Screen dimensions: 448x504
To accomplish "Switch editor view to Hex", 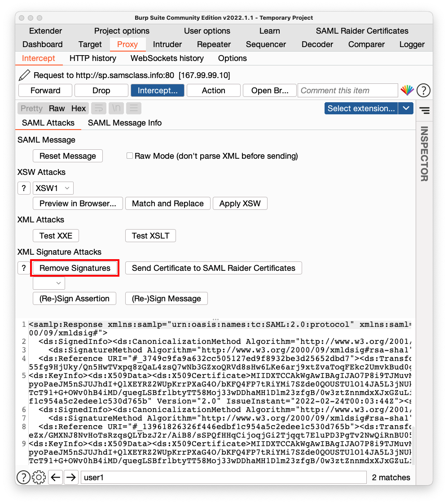I will 79,109.
